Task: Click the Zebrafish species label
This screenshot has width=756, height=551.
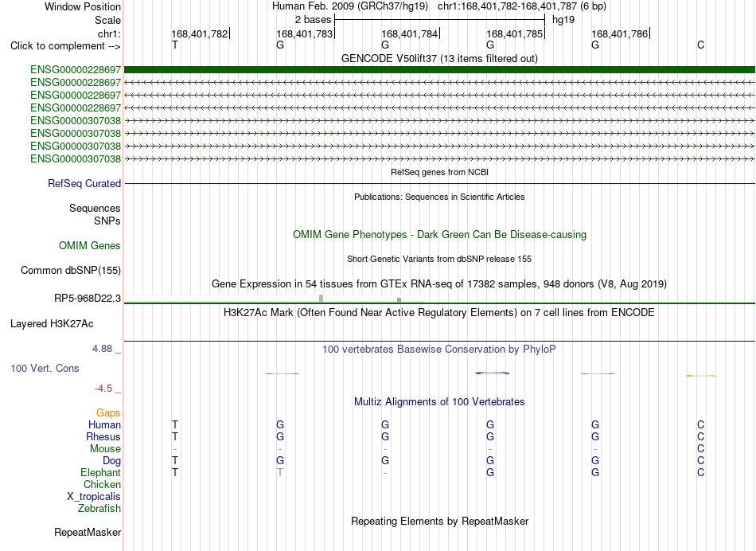Action: coord(99,508)
